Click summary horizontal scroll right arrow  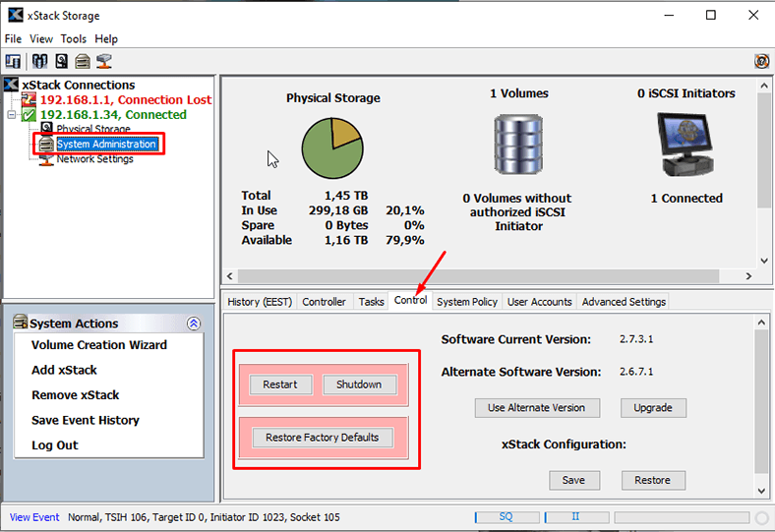click(748, 276)
